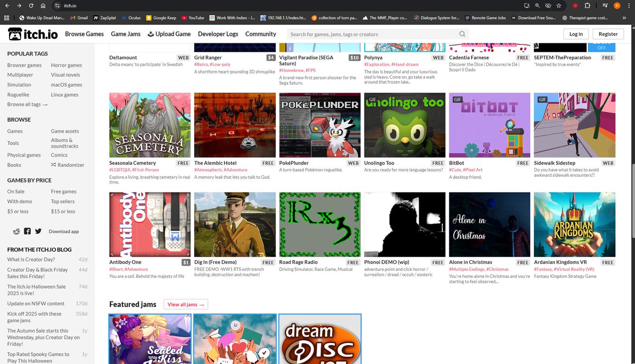
Task: Open itch.io Facebook page icon
Action: tap(27, 231)
